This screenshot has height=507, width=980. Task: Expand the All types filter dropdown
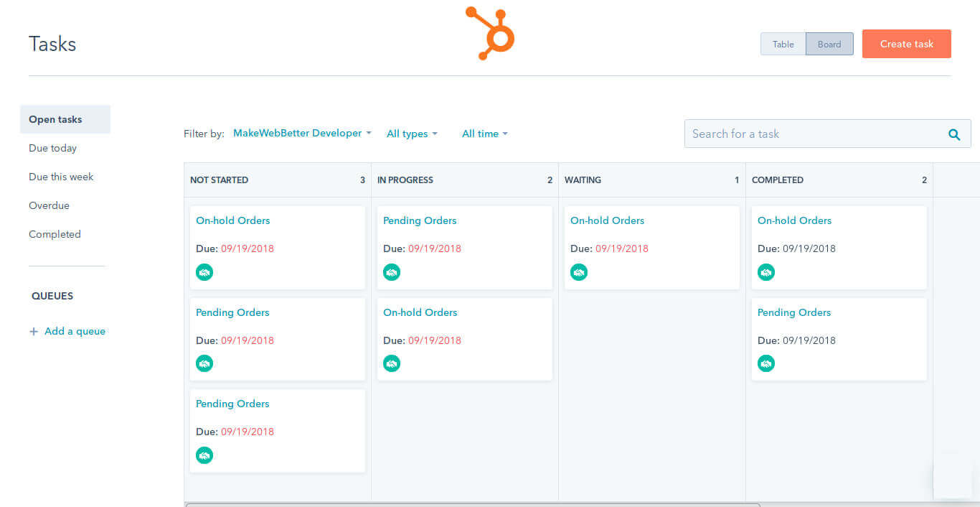[x=412, y=133]
